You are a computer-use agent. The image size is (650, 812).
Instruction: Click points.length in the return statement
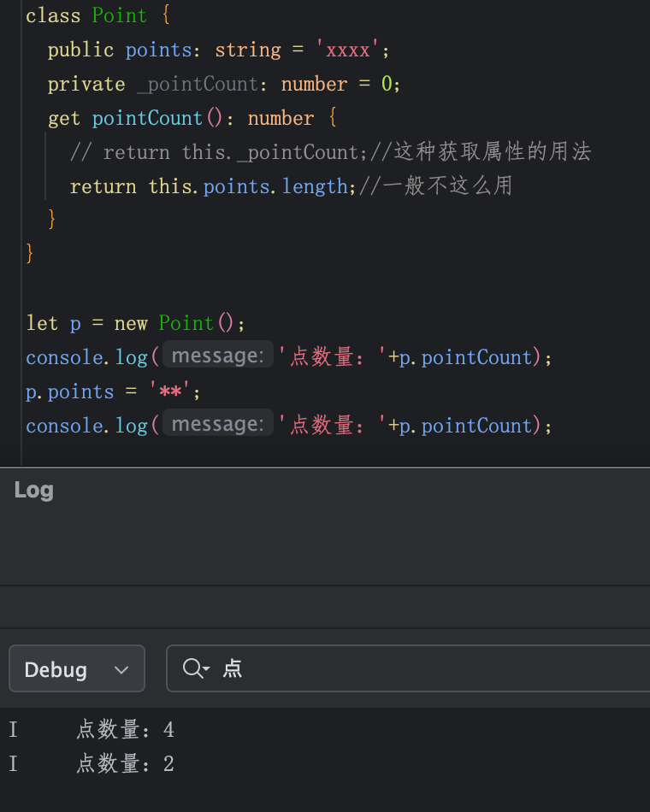275,186
